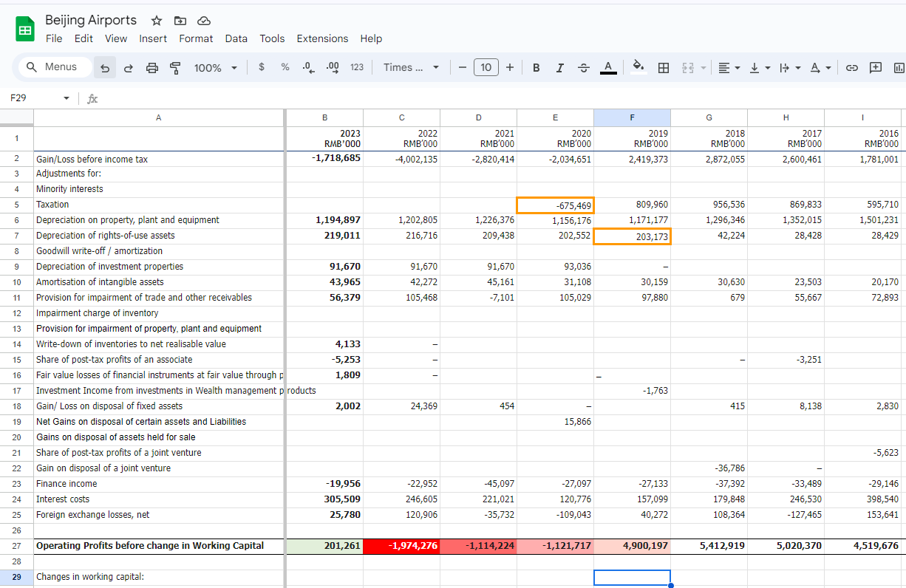Image resolution: width=906 pixels, height=588 pixels.
Task: Open the horizontal align dropdown
Action: click(729, 67)
